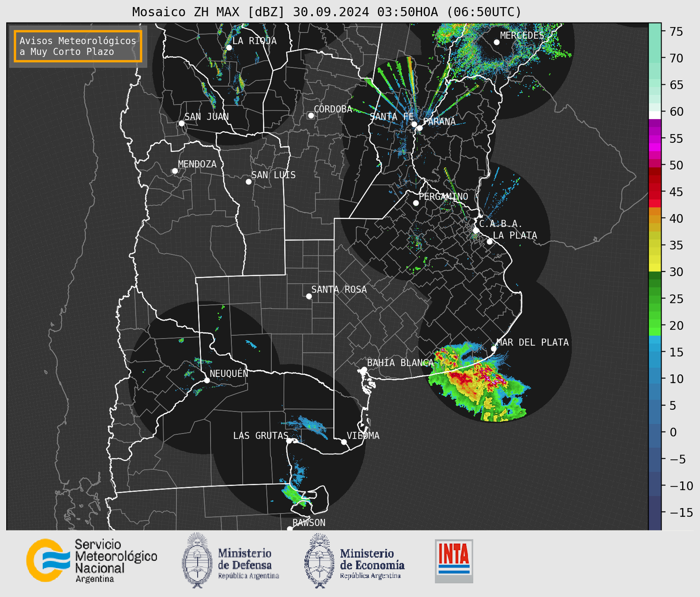Image resolution: width=700 pixels, height=597 pixels.
Task: Click the SAN JUAN city label
Action: pos(207,117)
